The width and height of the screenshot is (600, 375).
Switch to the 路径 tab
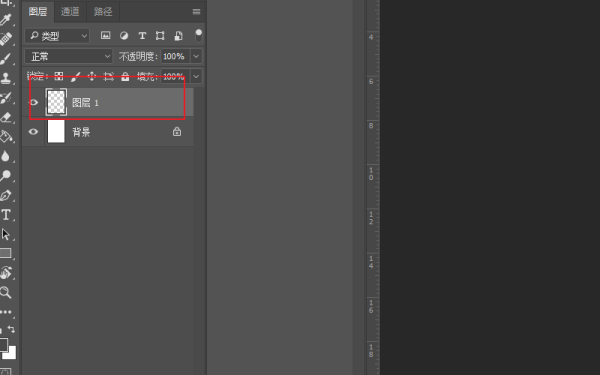pyautogui.click(x=103, y=11)
